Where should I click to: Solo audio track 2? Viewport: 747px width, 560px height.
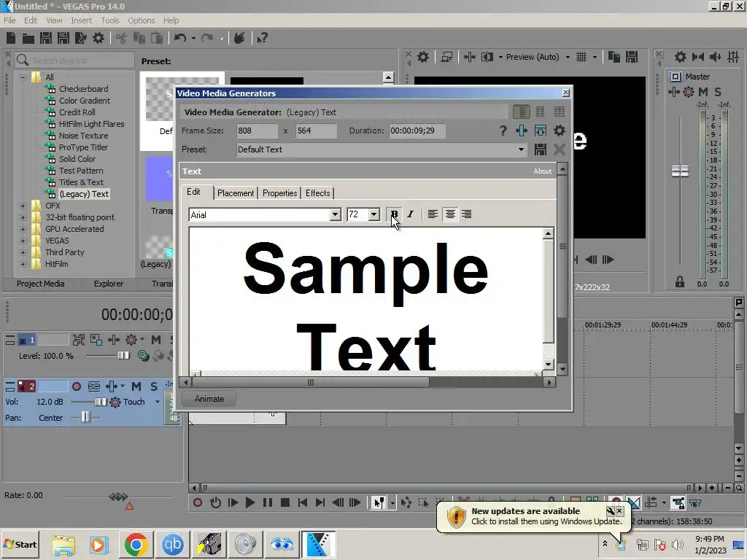pyautogui.click(x=154, y=386)
